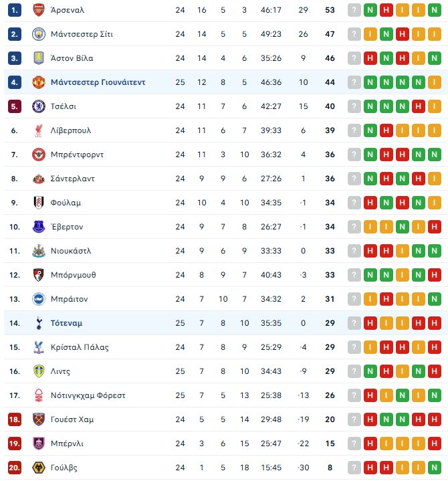448x481 pixels.
Task: Click the Liverpool crest icon
Action: pos(38,130)
